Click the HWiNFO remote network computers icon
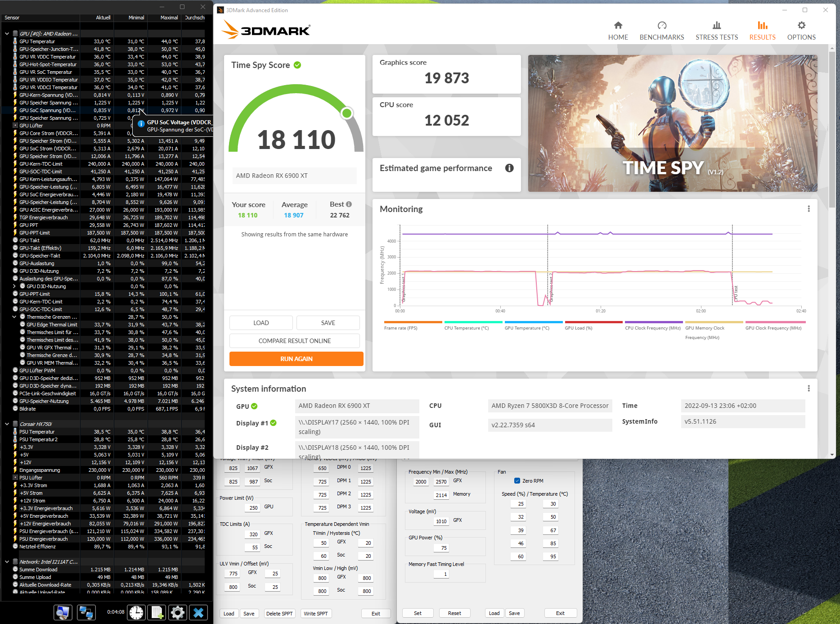840x624 pixels. point(85,612)
